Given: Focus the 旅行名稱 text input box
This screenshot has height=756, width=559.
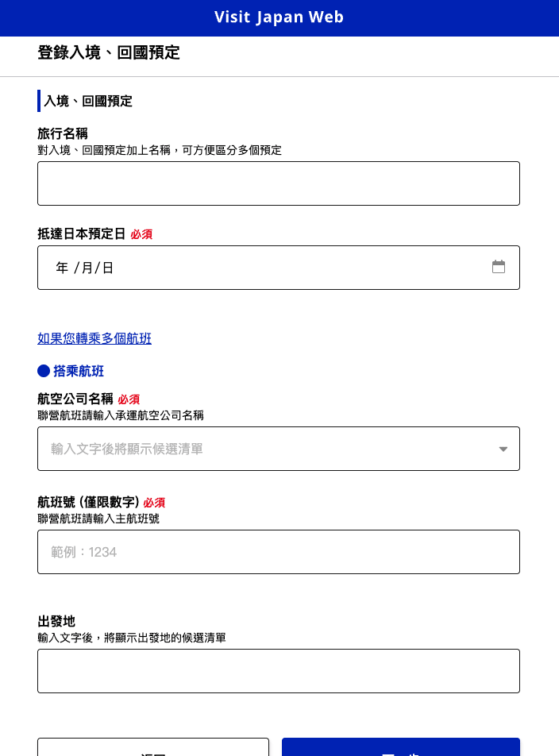Looking at the screenshot, I should [x=279, y=183].
